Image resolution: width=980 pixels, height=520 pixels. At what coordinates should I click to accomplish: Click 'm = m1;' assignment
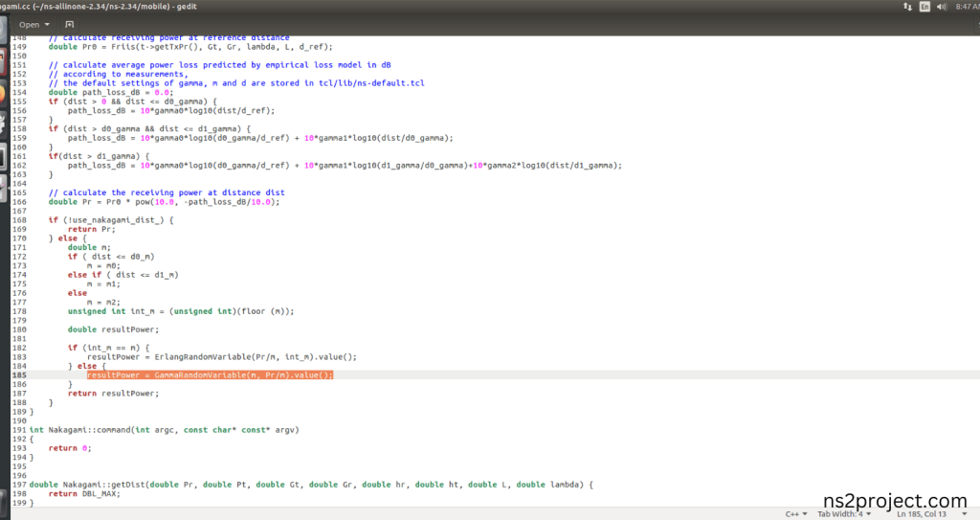pos(103,284)
